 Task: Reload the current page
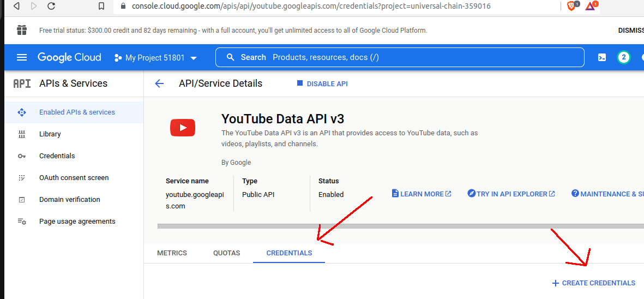(51, 6)
